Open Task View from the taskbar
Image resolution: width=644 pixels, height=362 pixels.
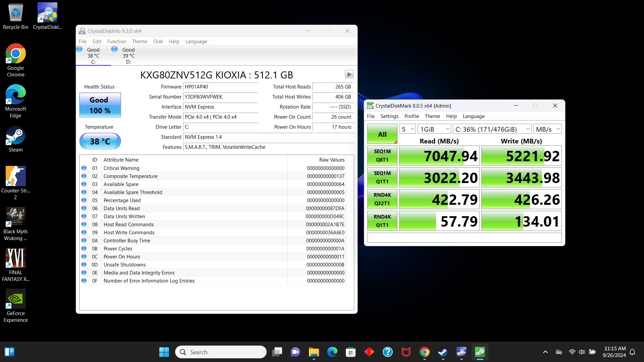[x=277, y=352]
